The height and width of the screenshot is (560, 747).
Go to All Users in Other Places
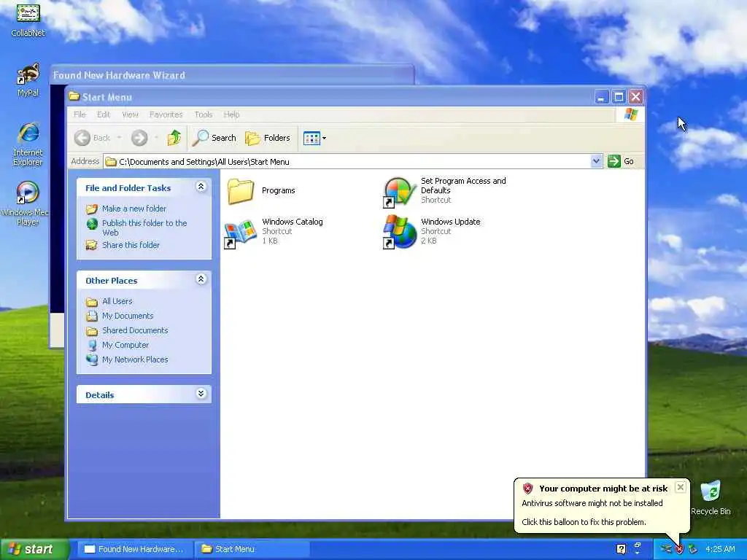coord(117,301)
